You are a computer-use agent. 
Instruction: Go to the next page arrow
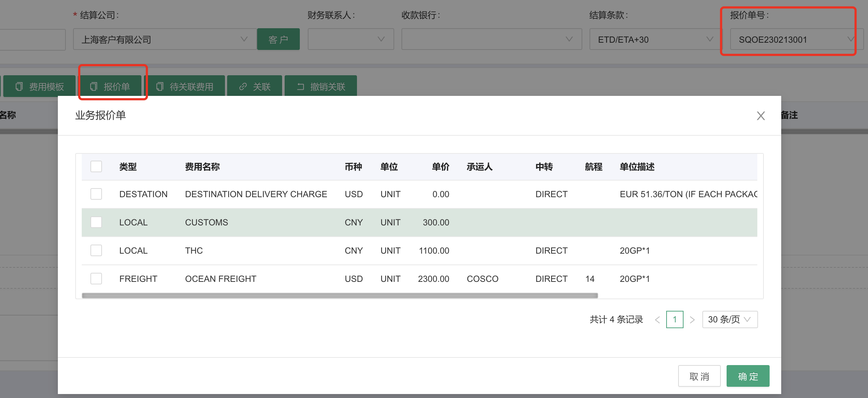coord(692,320)
